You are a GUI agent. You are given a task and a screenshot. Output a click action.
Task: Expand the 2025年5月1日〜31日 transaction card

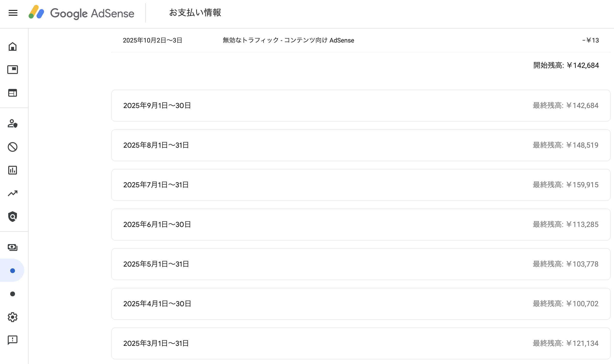(360, 264)
